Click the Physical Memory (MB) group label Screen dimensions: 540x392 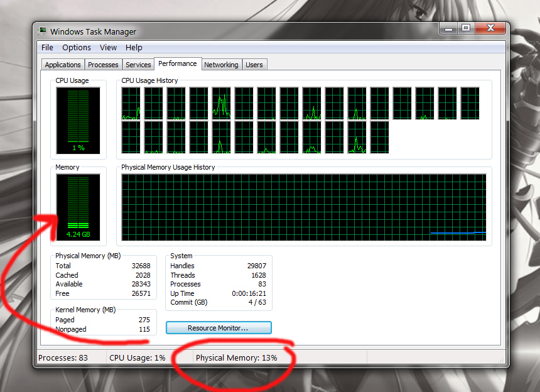pos(88,256)
